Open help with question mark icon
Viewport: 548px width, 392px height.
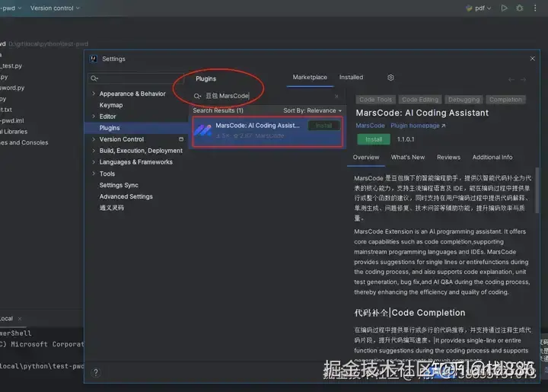tap(96, 372)
